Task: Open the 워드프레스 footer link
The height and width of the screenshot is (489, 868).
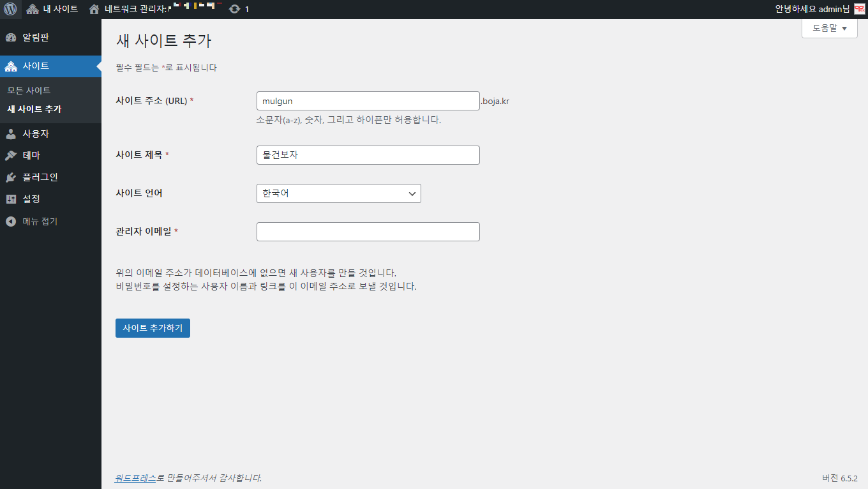Action: click(135, 478)
